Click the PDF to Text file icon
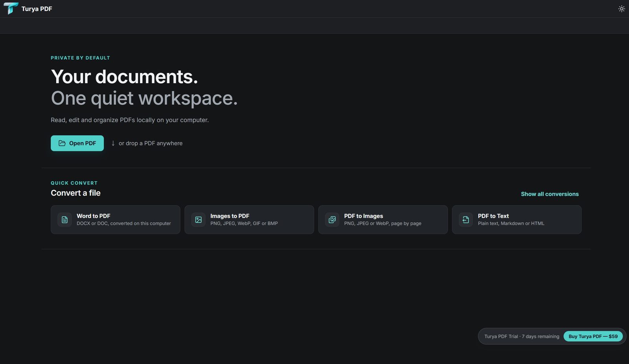 coord(466,220)
